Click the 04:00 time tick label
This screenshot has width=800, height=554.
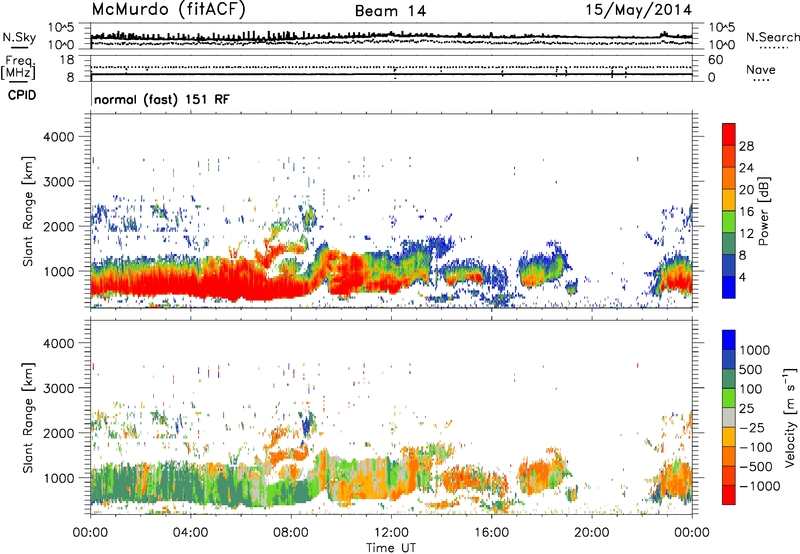(x=190, y=533)
